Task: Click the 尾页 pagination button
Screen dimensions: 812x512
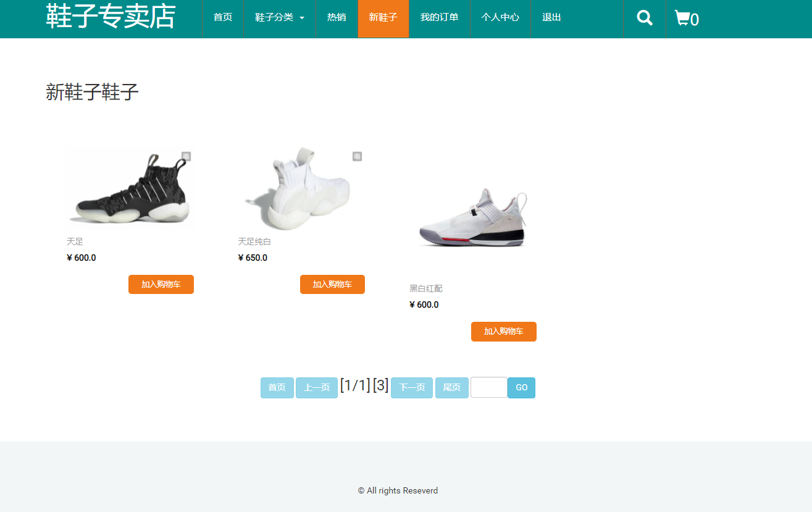Action: [x=452, y=388]
